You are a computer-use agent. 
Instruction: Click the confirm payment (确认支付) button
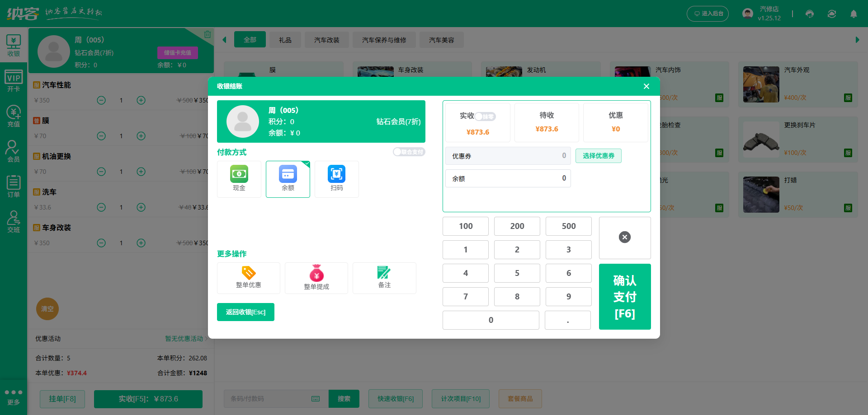(x=624, y=296)
